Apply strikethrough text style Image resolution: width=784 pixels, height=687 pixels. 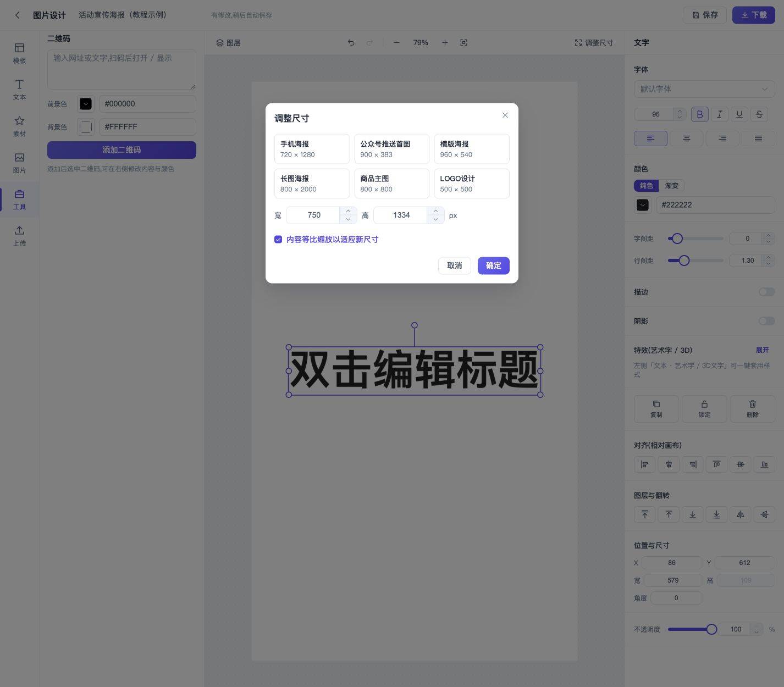pyautogui.click(x=759, y=114)
